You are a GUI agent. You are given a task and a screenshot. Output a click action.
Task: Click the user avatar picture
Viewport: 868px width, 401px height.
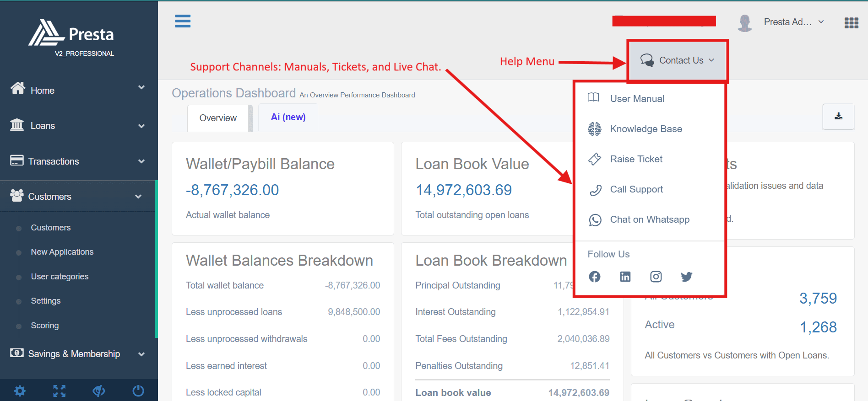[745, 22]
